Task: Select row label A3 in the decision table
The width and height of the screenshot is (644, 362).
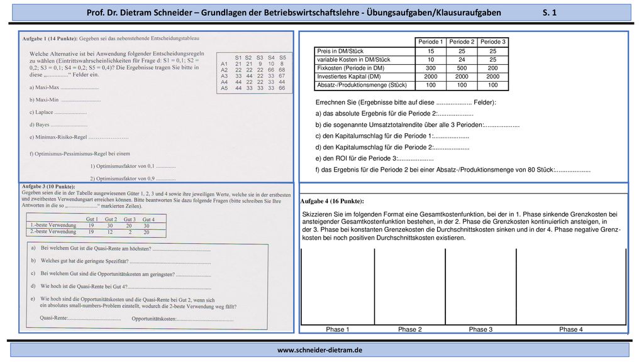Action: tap(225, 76)
